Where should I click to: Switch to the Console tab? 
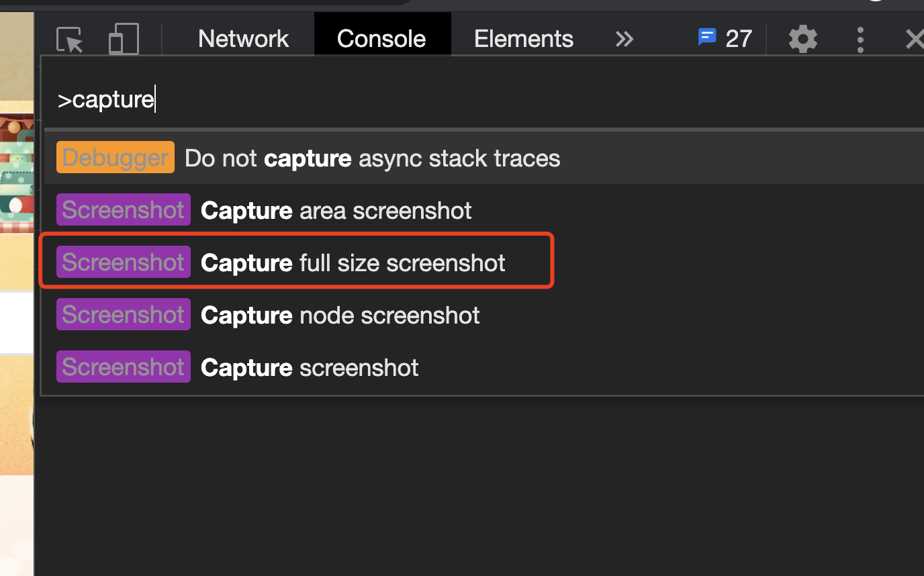pyautogui.click(x=381, y=39)
